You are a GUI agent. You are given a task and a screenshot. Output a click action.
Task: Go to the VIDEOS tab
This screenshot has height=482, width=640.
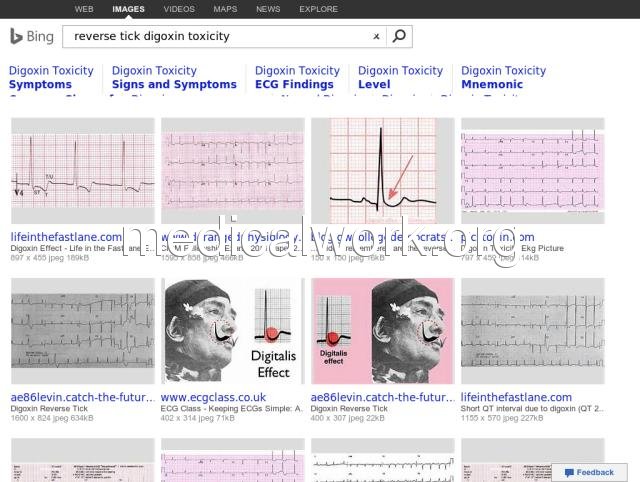pyautogui.click(x=179, y=9)
